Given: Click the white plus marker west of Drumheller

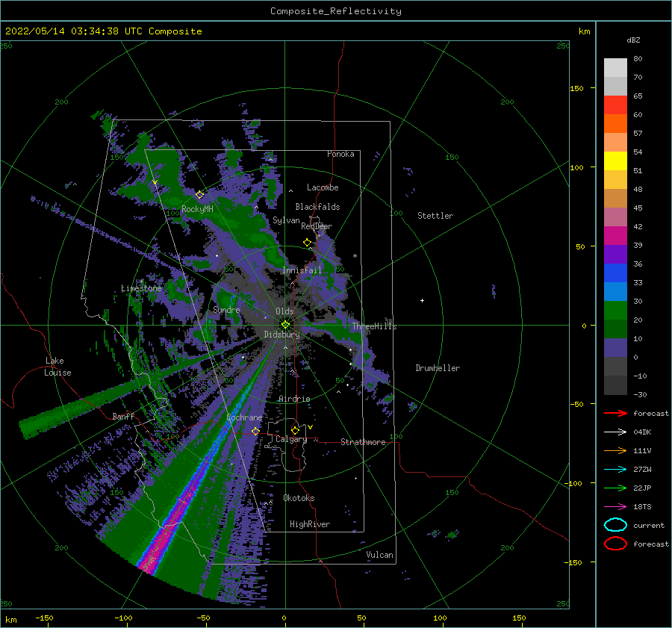Looking at the screenshot, I should pyautogui.click(x=422, y=300).
